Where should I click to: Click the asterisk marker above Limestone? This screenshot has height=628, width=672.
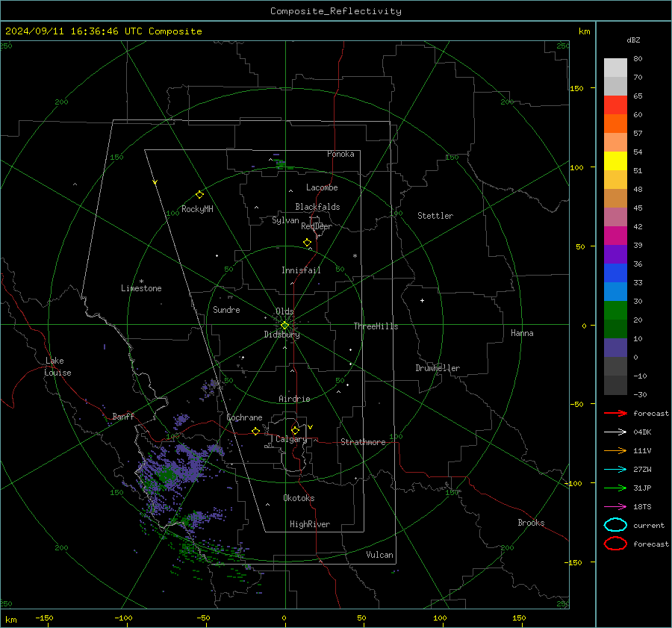pos(141,282)
